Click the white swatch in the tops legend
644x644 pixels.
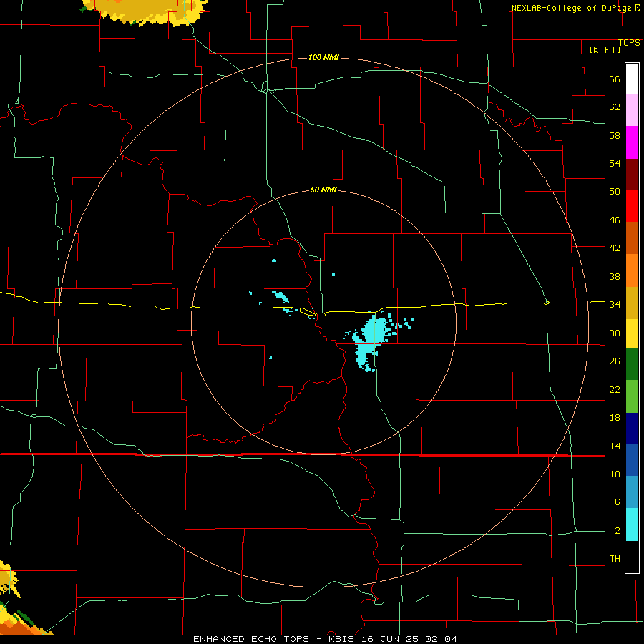pyautogui.click(x=632, y=79)
